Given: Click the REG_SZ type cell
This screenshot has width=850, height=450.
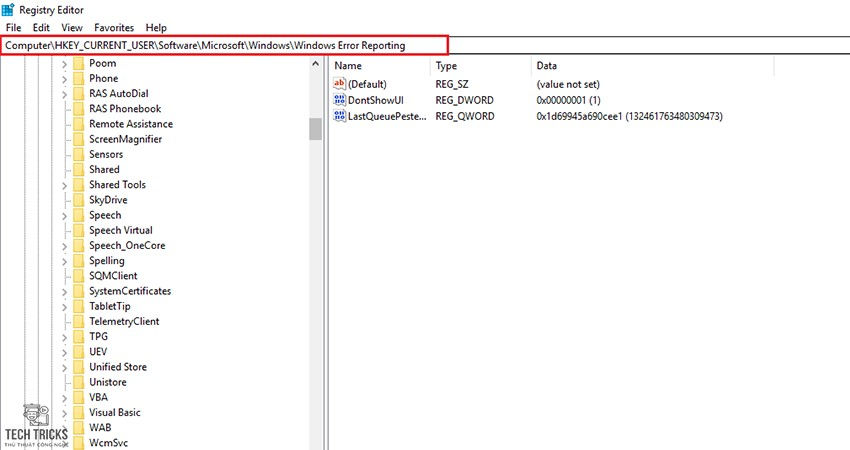Looking at the screenshot, I should (452, 85).
